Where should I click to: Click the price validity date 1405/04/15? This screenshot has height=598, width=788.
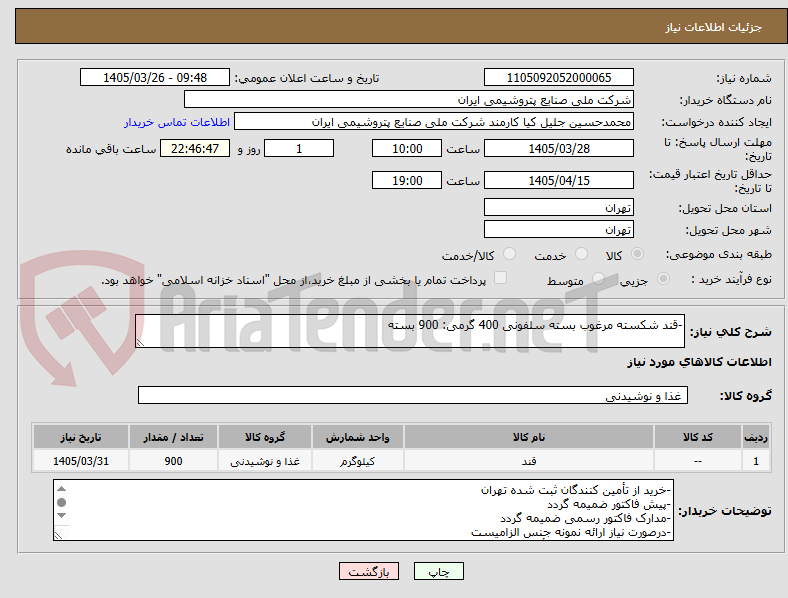[x=559, y=180]
